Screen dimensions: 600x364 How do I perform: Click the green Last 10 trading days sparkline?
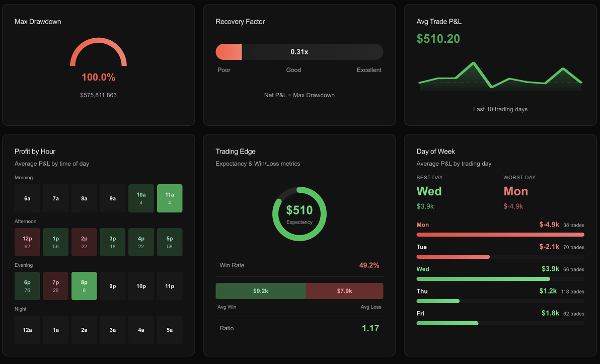click(500, 78)
